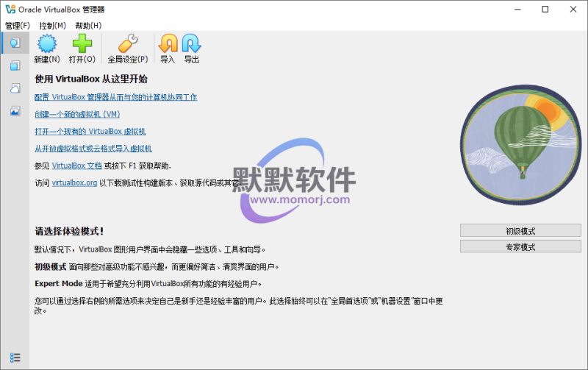588x370 pixels.
Task: Click the New (新建) machine icon
Action: [x=47, y=43]
